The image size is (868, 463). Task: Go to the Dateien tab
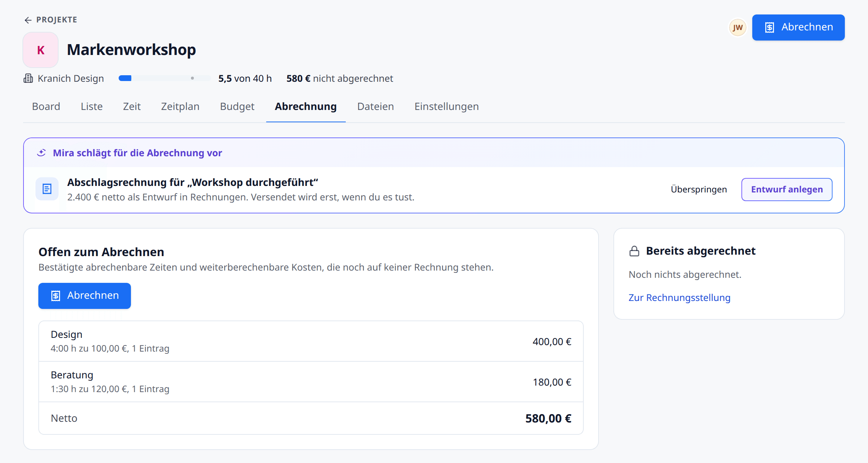click(x=375, y=106)
